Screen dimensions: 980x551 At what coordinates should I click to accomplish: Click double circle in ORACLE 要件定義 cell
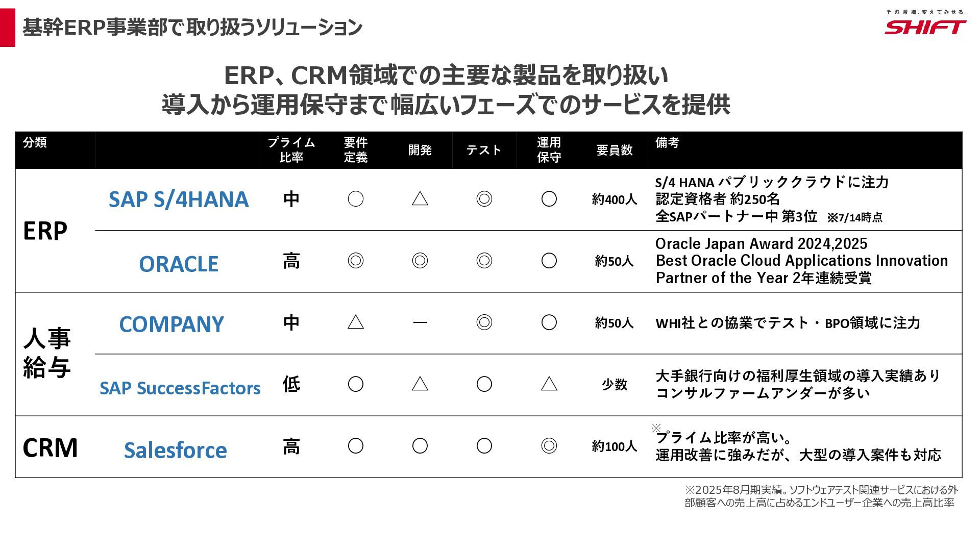(x=355, y=261)
